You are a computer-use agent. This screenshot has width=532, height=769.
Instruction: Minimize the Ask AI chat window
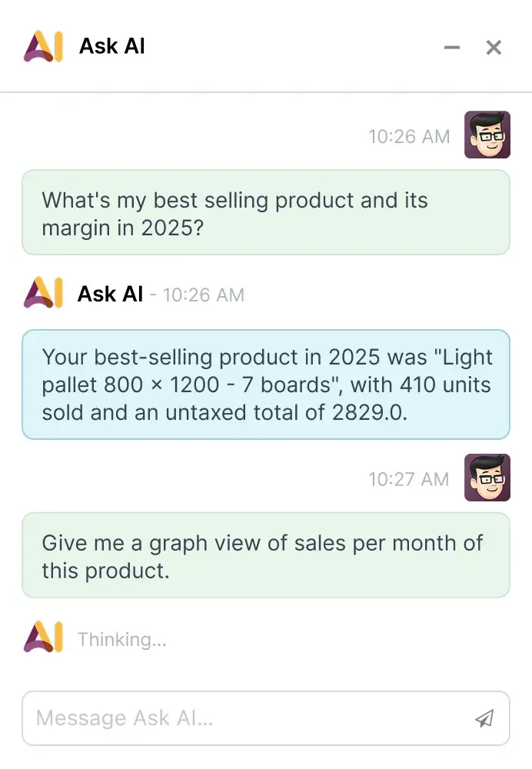tap(452, 47)
